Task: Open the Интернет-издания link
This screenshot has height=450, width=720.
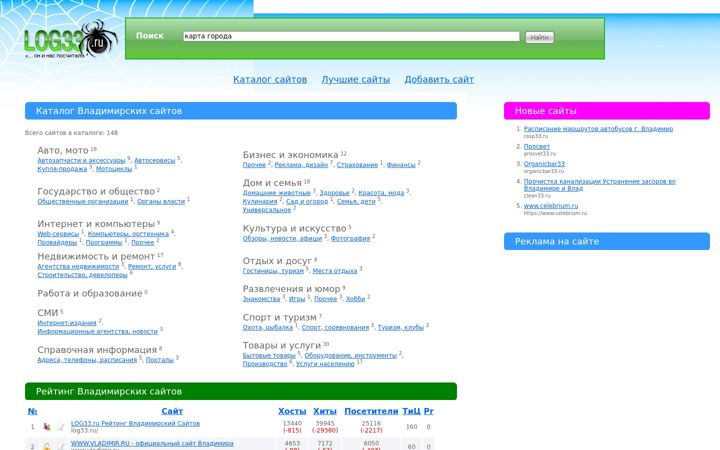Action: pos(67,323)
